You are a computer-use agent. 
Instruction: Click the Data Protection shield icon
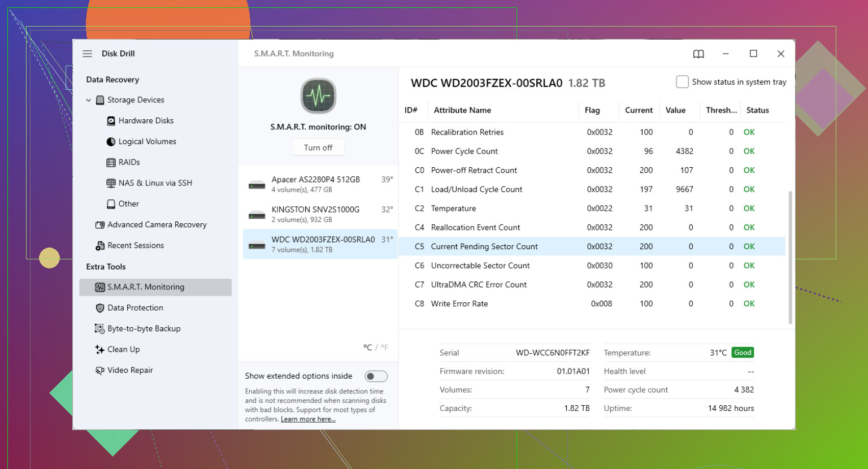pyautogui.click(x=100, y=308)
